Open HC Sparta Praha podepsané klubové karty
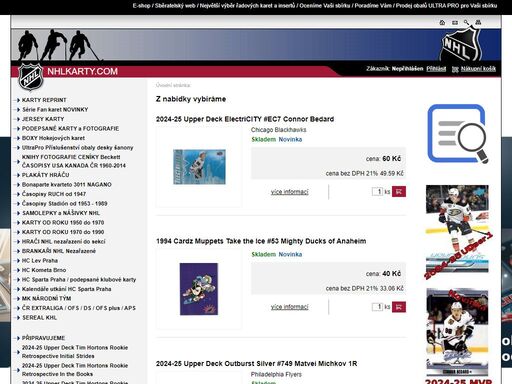 click(79, 280)
